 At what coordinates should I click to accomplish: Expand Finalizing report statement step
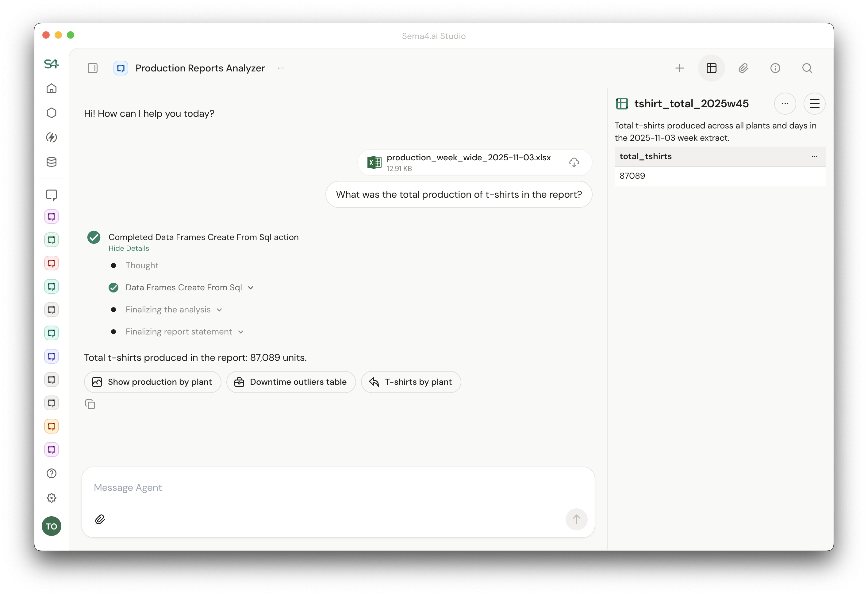tap(241, 332)
